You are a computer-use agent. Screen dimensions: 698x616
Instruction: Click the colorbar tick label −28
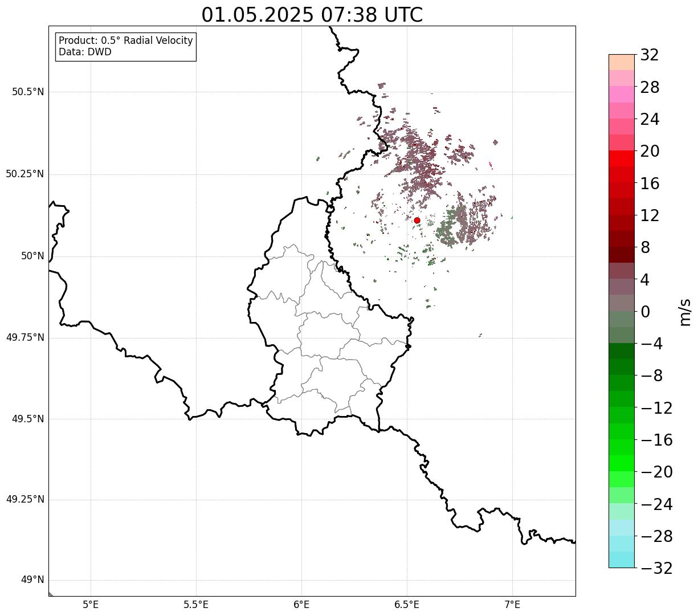click(656, 536)
